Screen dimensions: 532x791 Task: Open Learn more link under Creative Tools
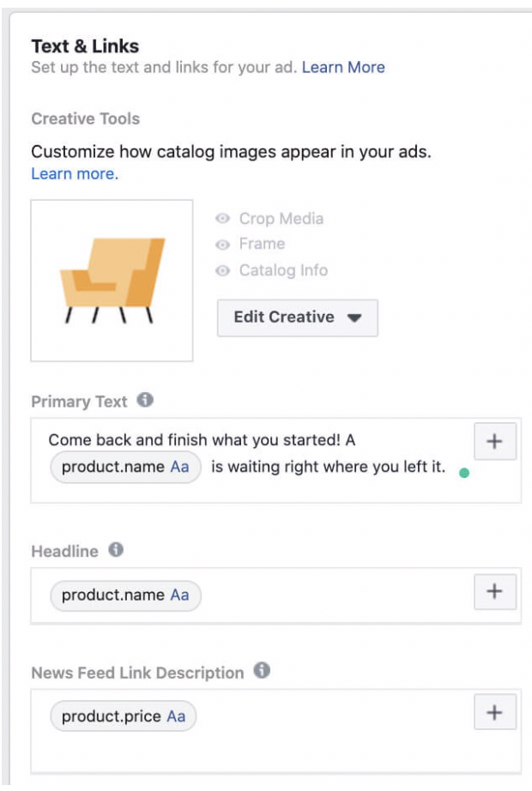[x=75, y=174]
